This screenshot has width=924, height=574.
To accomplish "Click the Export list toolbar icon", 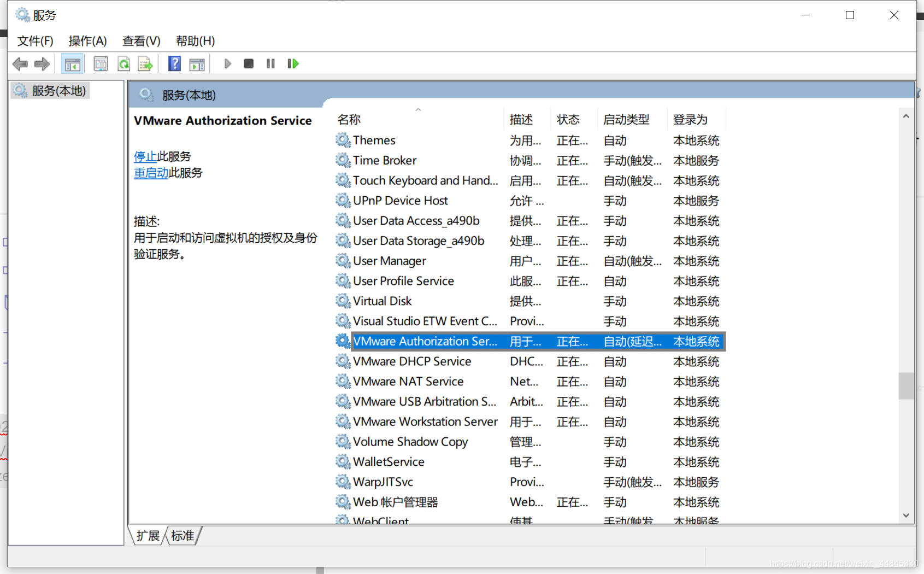I will coord(145,64).
